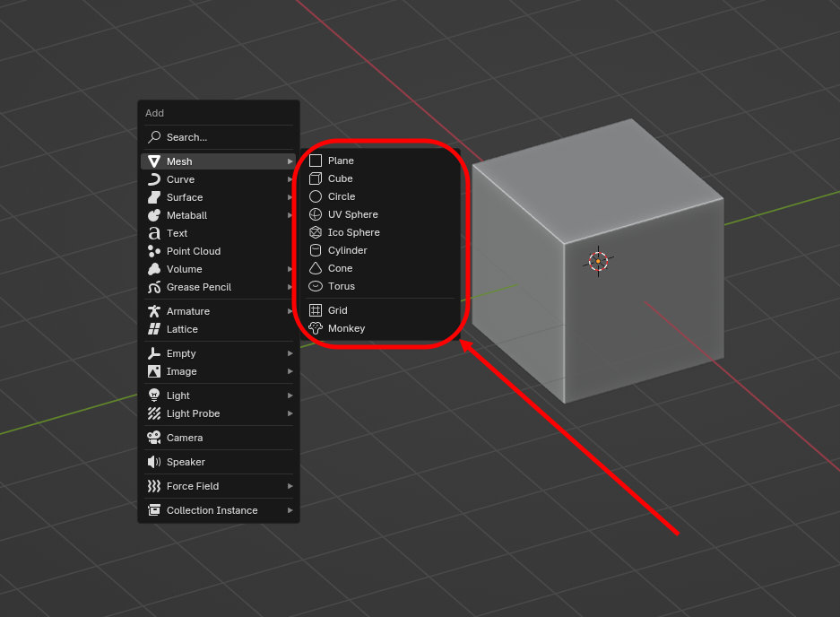Expand the Light Probe submenu arrow

click(290, 413)
